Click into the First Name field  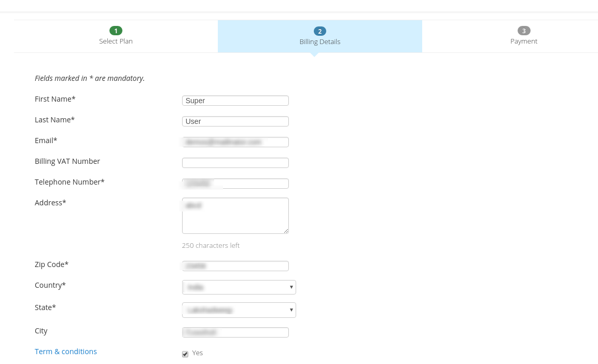click(x=235, y=101)
